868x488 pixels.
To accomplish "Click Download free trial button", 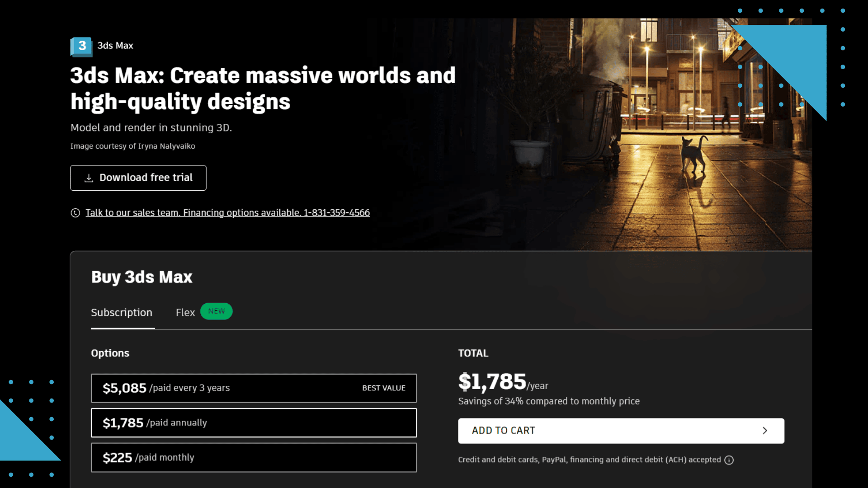I will click(x=138, y=178).
